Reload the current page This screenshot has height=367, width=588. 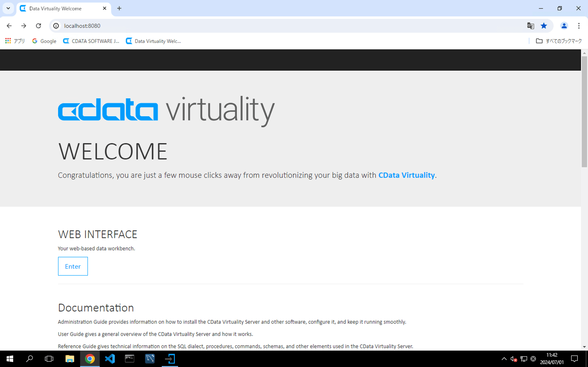(38, 26)
